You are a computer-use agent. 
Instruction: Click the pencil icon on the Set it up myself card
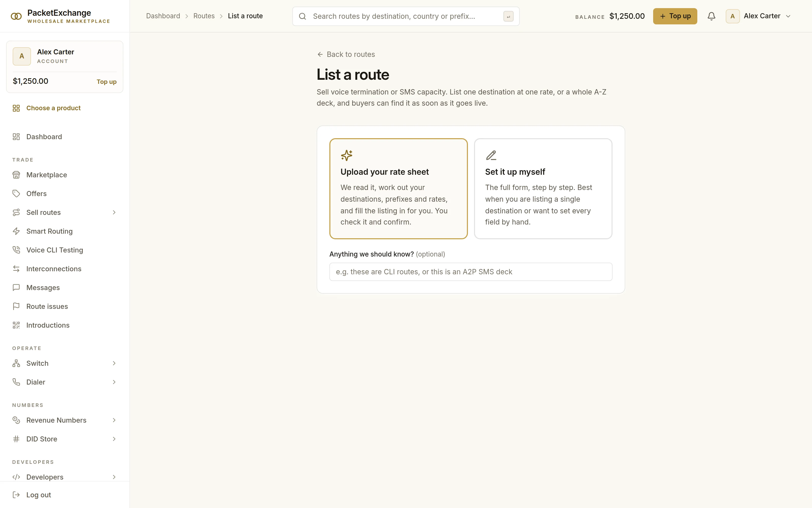point(491,155)
